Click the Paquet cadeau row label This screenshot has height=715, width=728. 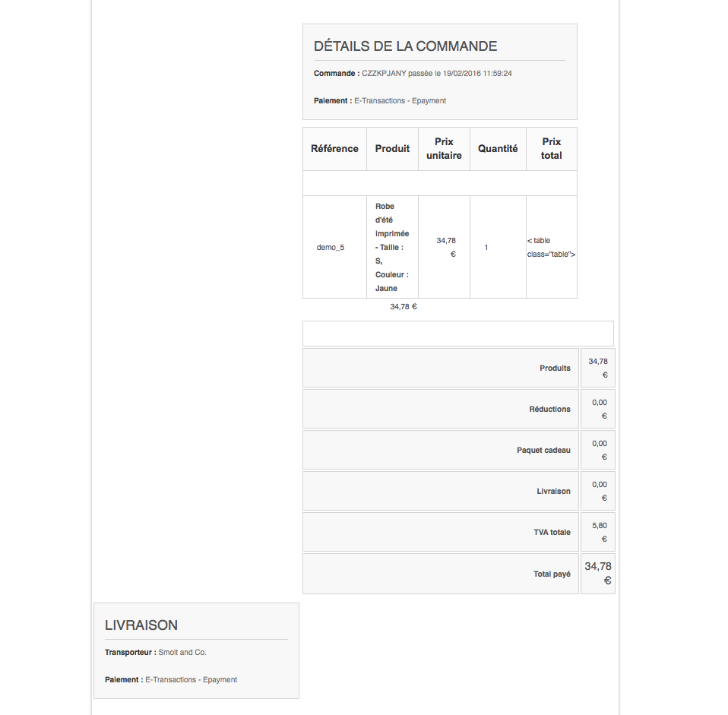coord(543,451)
